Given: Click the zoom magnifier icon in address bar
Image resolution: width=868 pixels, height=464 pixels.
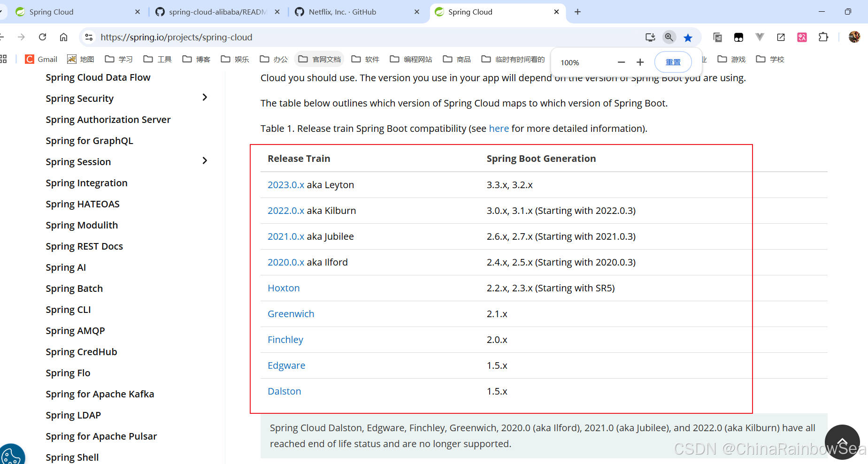Looking at the screenshot, I should pyautogui.click(x=669, y=37).
